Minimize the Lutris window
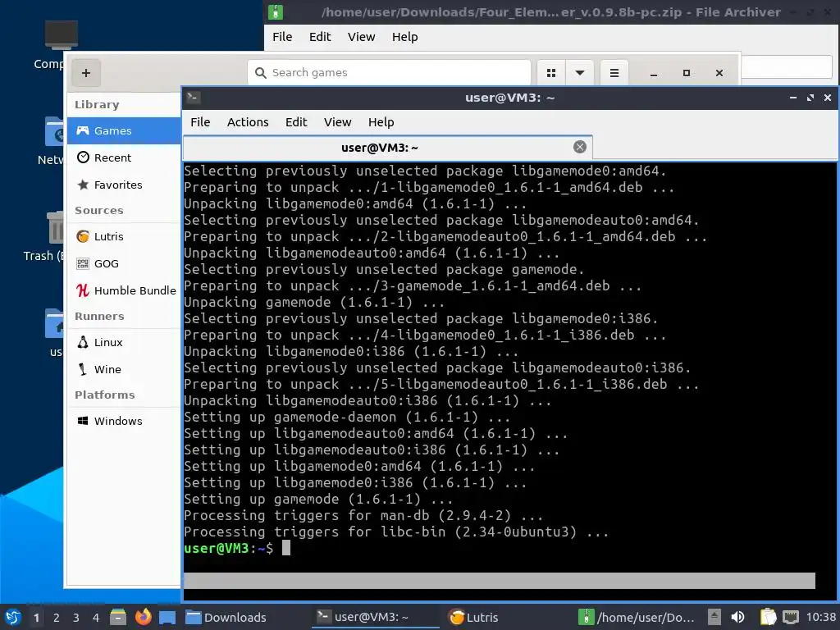Image resolution: width=840 pixels, height=630 pixels. [654, 73]
